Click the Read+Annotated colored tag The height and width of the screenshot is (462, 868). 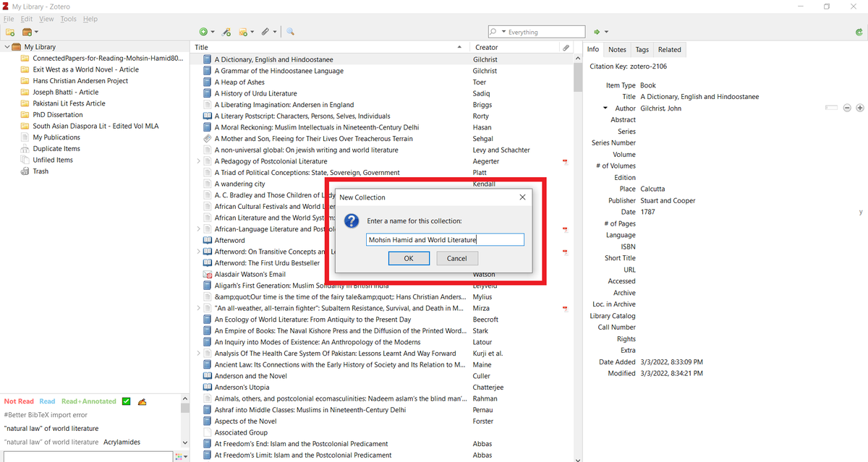[x=88, y=401]
